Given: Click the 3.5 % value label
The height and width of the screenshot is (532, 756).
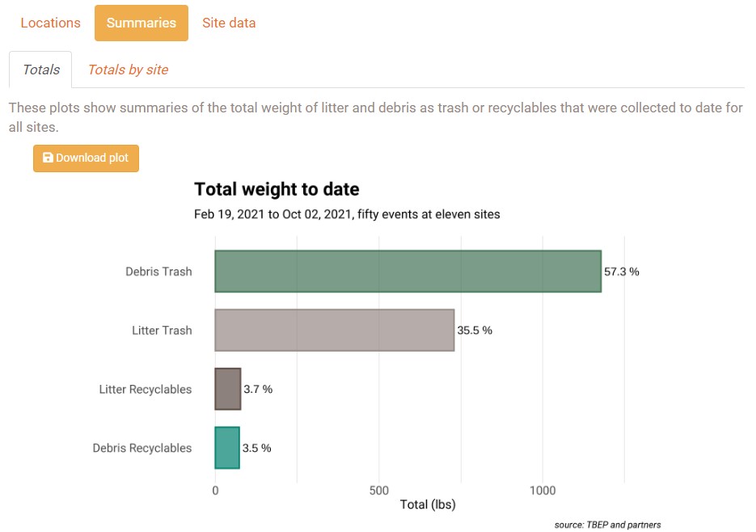Looking at the screenshot, I should pyautogui.click(x=257, y=448).
